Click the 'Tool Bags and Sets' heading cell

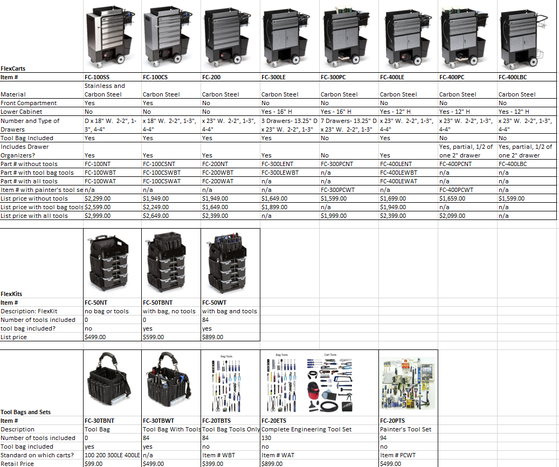click(x=42, y=412)
